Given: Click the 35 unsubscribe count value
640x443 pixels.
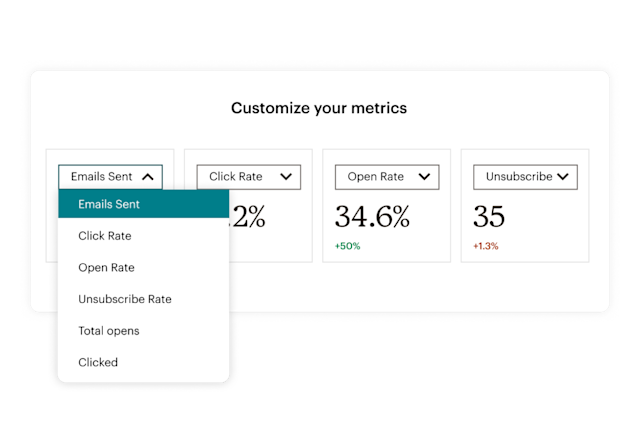Looking at the screenshot, I should [x=490, y=217].
